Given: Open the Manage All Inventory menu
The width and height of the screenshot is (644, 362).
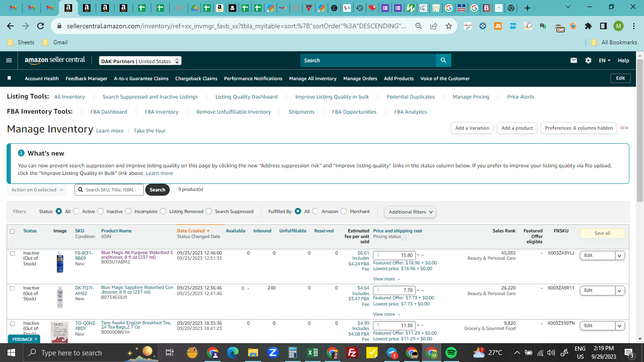Looking at the screenshot, I should 313,78.
